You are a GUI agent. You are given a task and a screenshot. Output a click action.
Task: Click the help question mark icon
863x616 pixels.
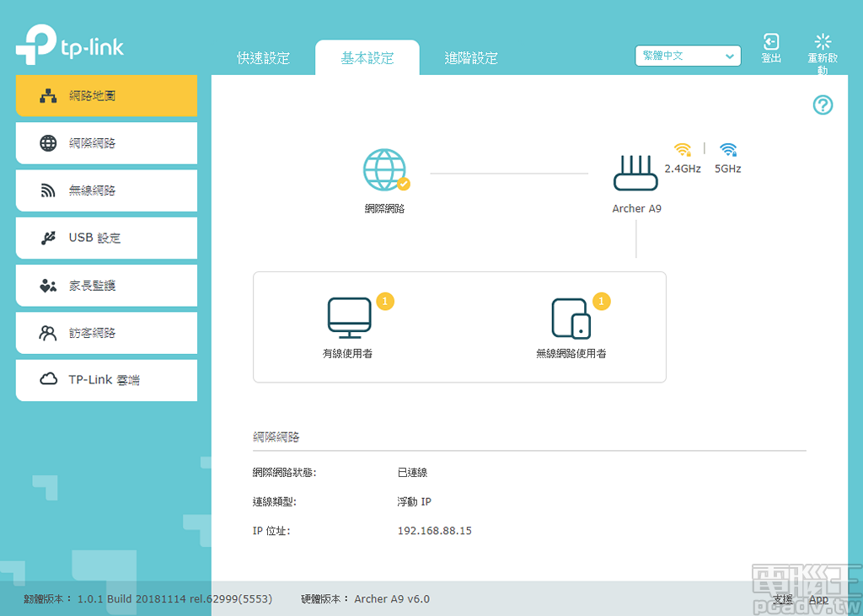coord(823,104)
